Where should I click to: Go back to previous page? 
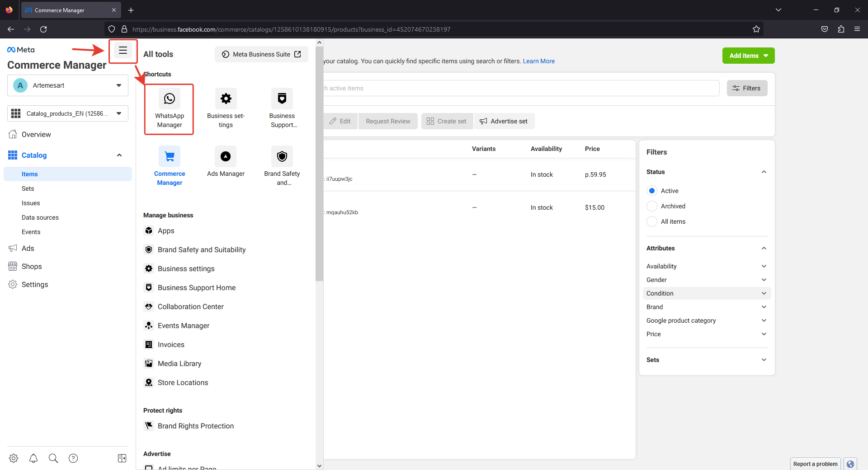click(11, 29)
